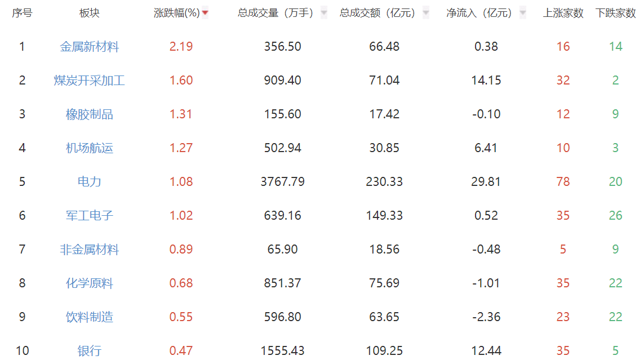
Task: Select the 橡胶制品 sector
Action: tap(89, 114)
